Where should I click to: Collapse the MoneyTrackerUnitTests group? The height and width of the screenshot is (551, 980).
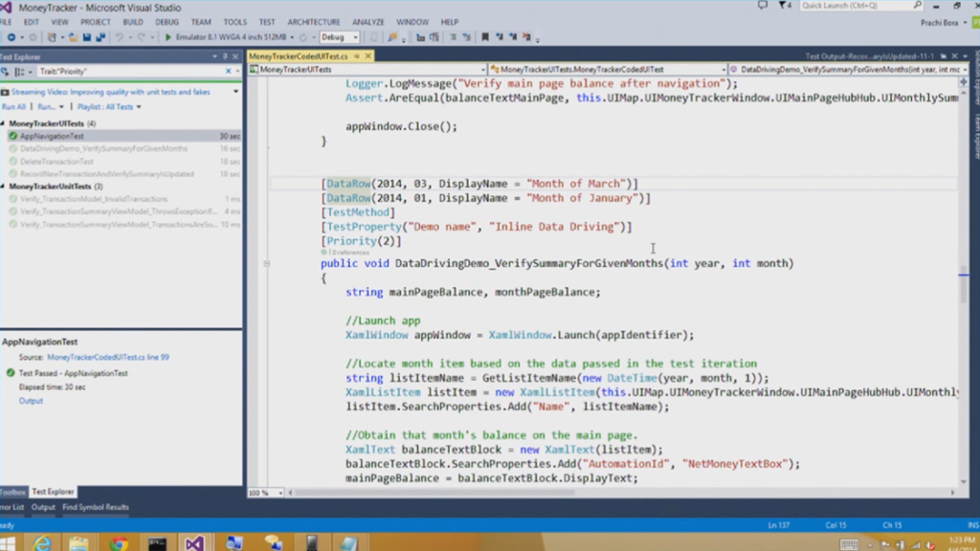[x=3, y=187]
